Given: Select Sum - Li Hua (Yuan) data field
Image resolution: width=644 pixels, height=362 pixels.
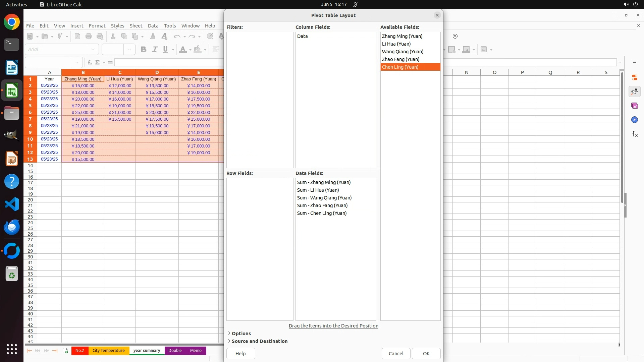Looking at the screenshot, I should tap(318, 190).
